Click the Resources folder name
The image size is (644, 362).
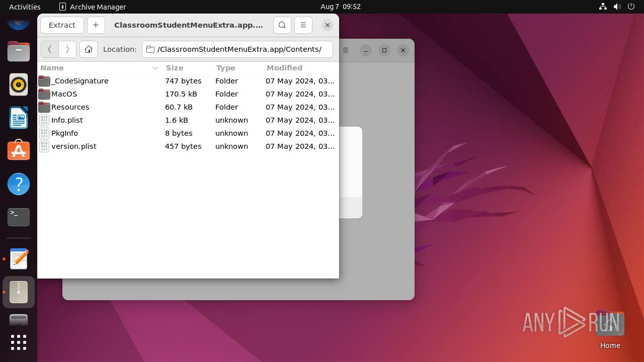[70, 107]
